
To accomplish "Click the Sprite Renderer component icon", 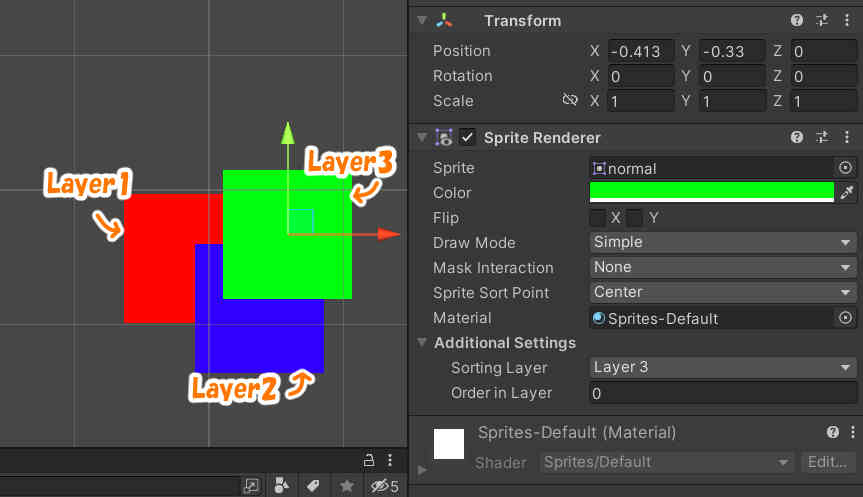I will pyautogui.click(x=444, y=137).
